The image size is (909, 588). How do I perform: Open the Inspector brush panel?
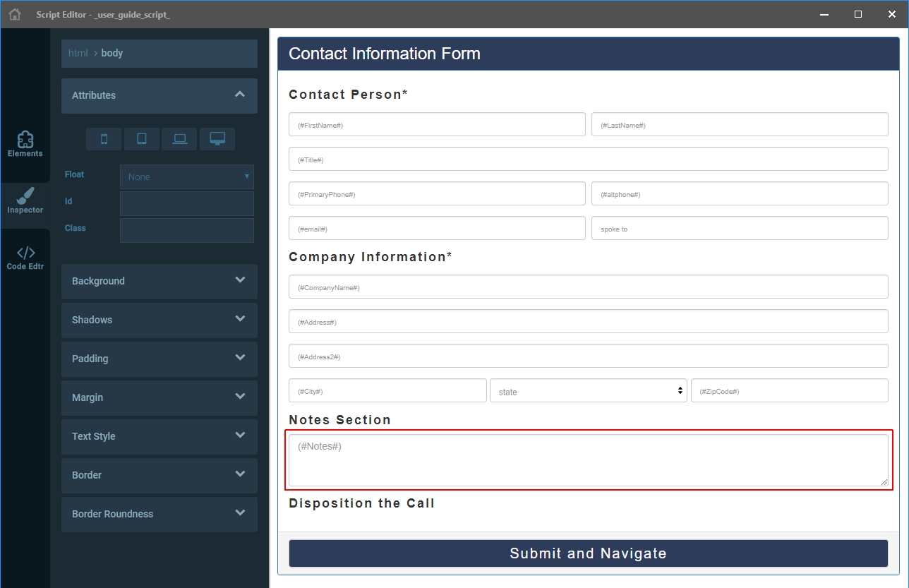pos(25,200)
